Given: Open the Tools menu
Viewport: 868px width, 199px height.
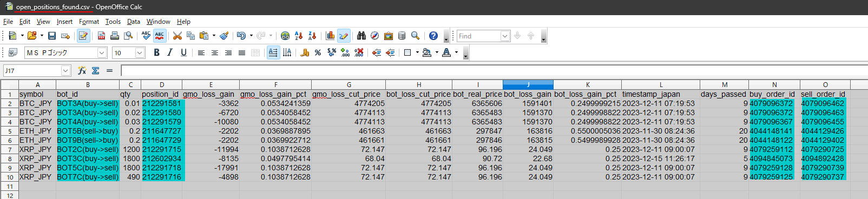Looking at the screenshot, I should pos(113,22).
